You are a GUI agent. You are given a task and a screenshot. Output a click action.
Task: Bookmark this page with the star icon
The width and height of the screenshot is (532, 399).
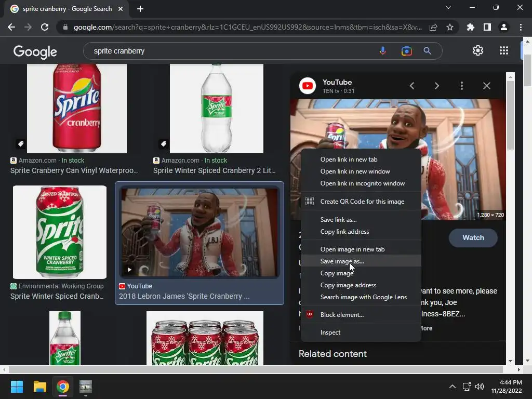pyautogui.click(x=450, y=28)
